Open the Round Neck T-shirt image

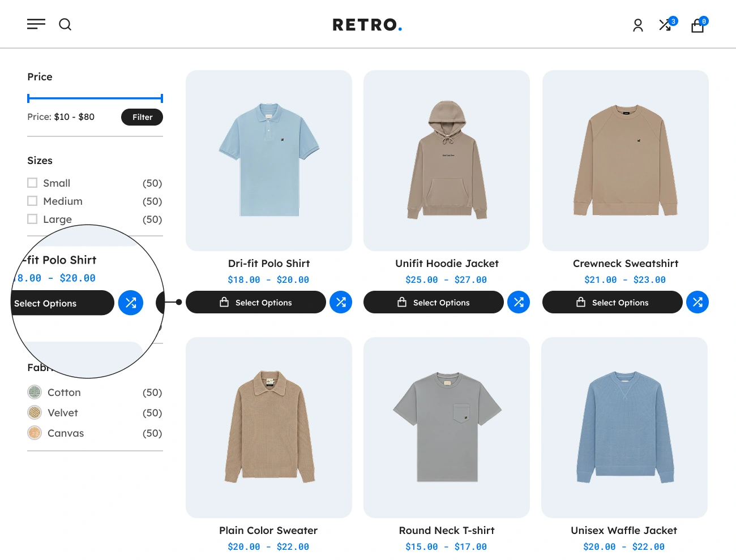447,428
